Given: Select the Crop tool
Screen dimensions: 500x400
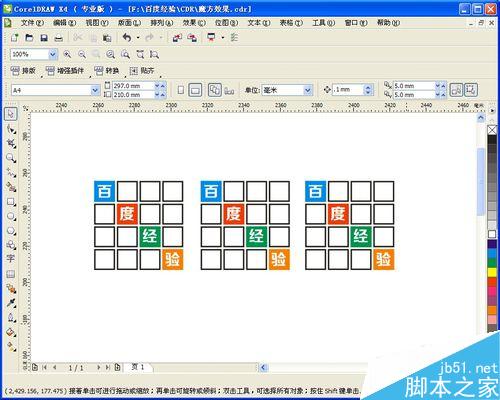Looking at the screenshot, I should 11,144.
